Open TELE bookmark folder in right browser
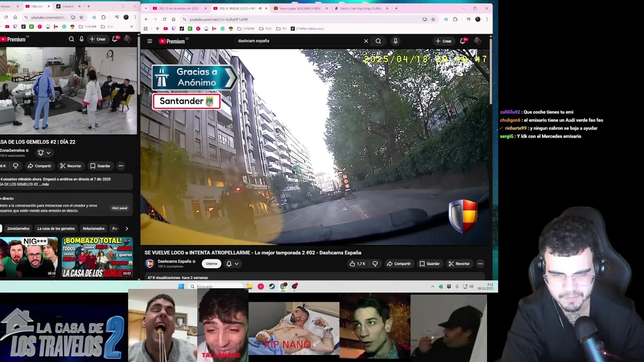This screenshot has width=644, height=362. pyautogui.click(x=265, y=29)
